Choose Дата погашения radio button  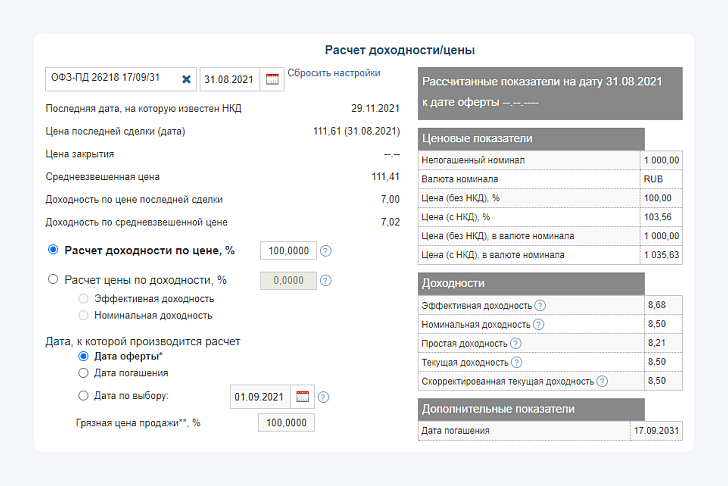tap(83, 373)
